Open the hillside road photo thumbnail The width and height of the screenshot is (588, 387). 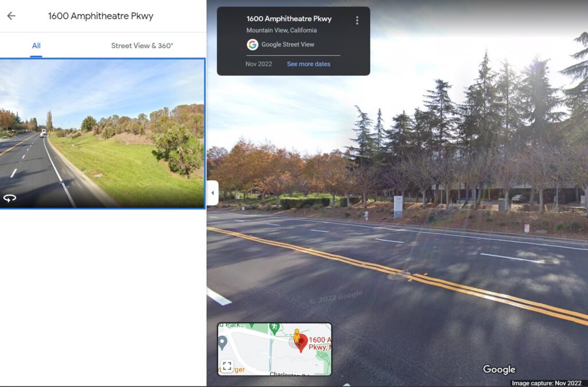click(x=102, y=134)
